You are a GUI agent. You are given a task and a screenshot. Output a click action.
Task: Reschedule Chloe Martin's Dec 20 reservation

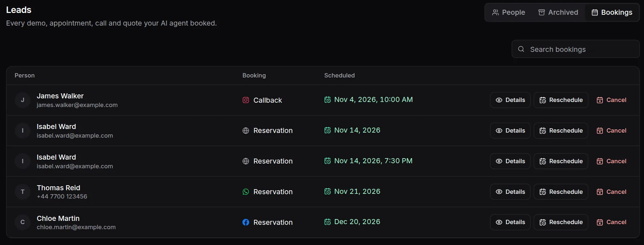coord(561,222)
